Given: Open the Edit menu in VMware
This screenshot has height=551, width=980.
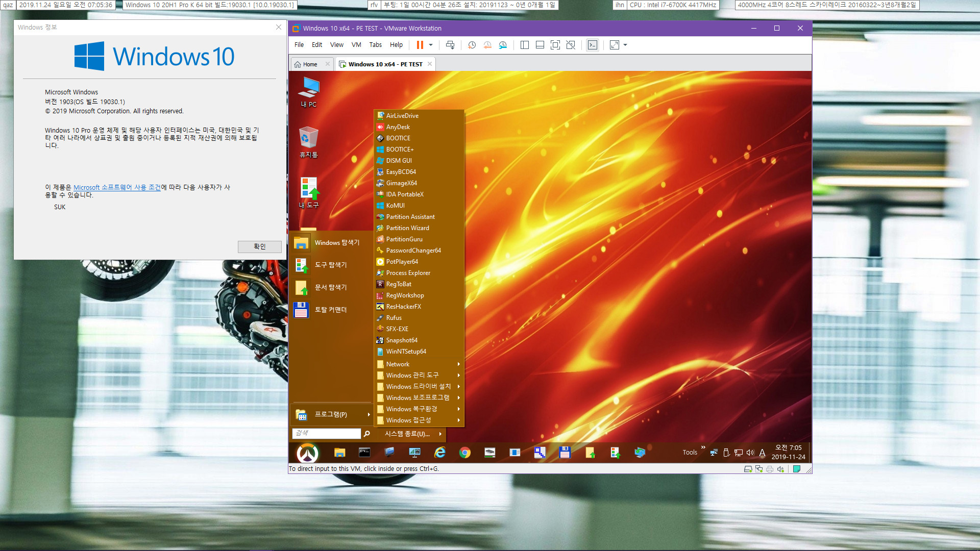Looking at the screenshot, I should coord(317,45).
